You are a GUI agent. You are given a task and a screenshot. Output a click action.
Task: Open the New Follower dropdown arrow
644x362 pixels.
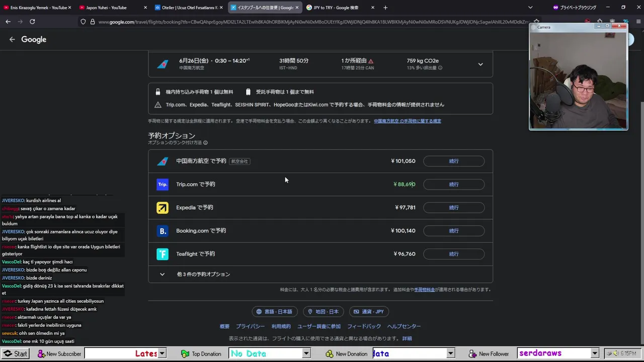click(595, 354)
